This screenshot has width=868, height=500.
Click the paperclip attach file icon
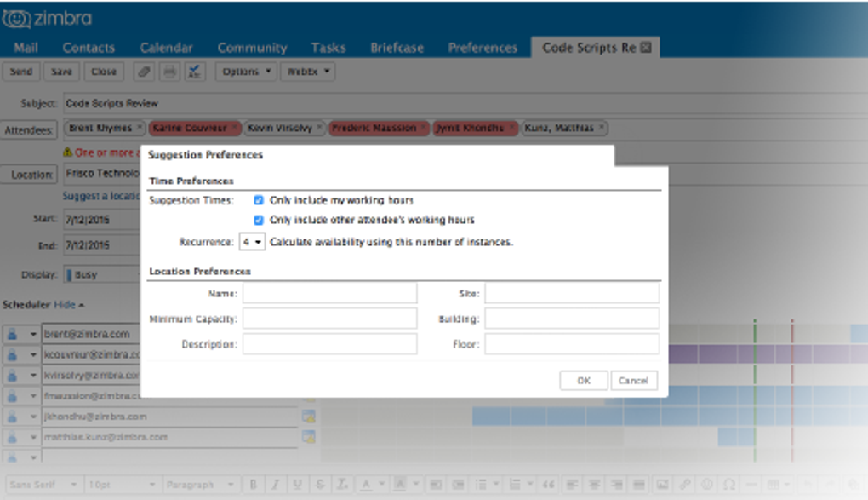click(144, 72)
